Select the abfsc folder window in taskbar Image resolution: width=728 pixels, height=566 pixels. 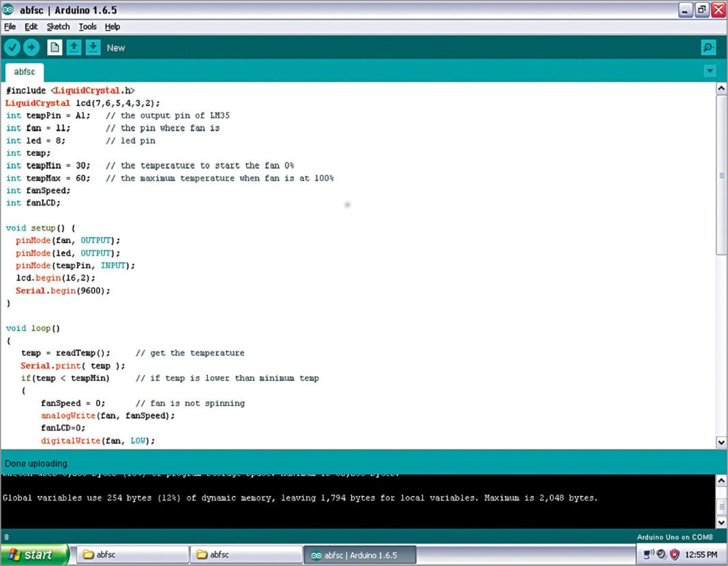tap(132, 554)
